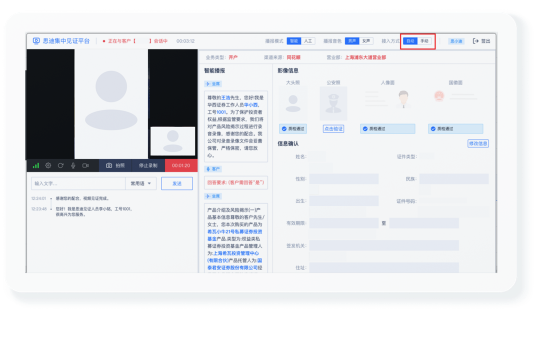Click the green signal strength icon

(x=36, y=166)
